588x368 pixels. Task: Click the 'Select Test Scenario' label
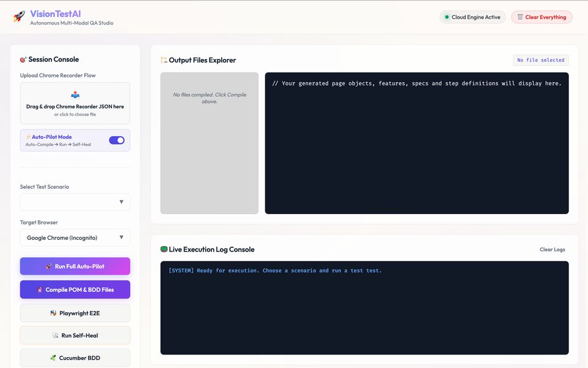tap(44, 186)
